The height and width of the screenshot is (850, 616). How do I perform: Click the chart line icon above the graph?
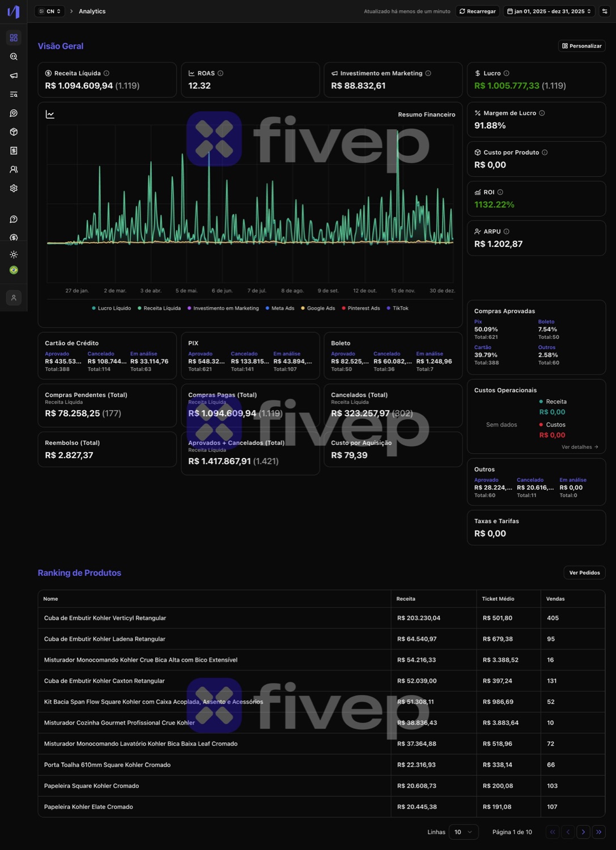pyautogui.click(x=50, y=114)
